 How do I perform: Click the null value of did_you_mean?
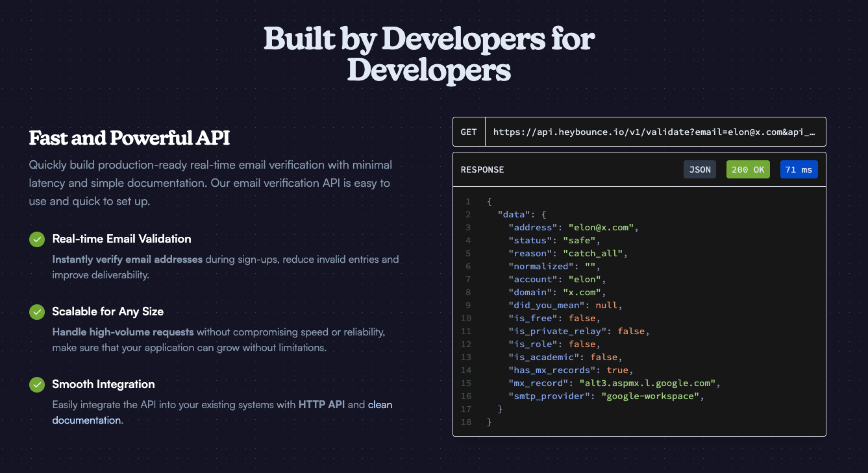pos(606,305)
